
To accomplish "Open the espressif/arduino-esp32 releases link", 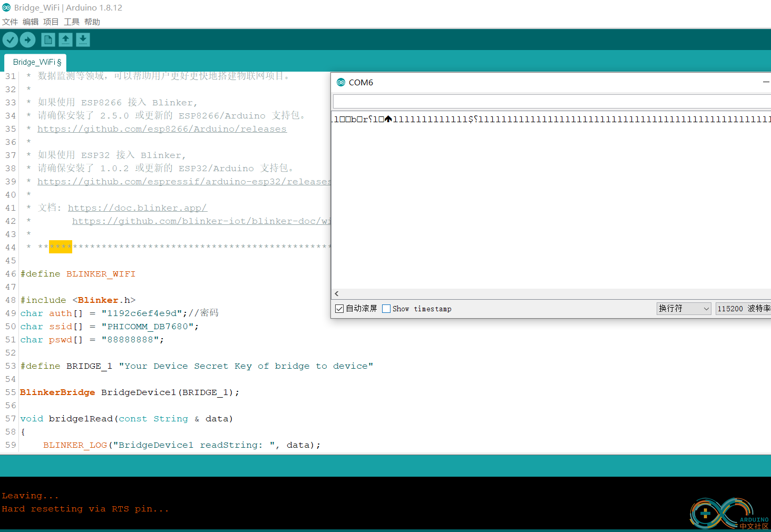I will click(184, 182).
